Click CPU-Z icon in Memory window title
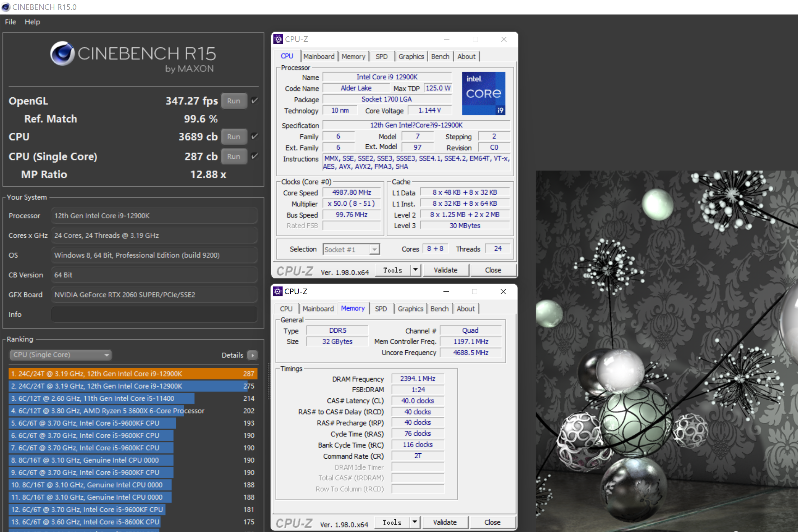Viewport: 798px width, 532px height. coord(278,291)
